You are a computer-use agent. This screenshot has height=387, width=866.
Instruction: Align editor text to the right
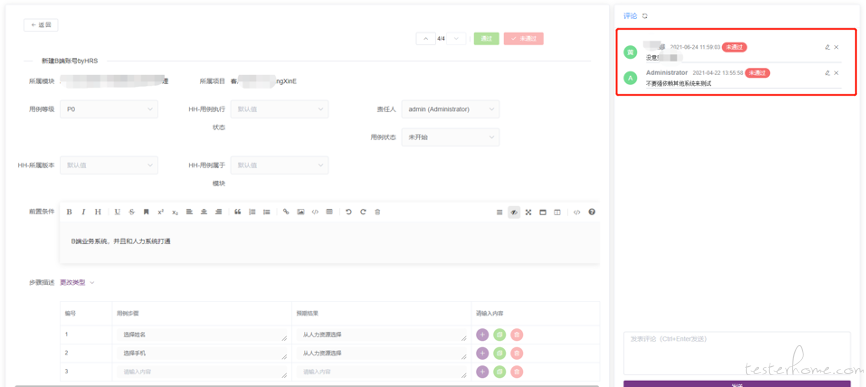click(218, 212)
